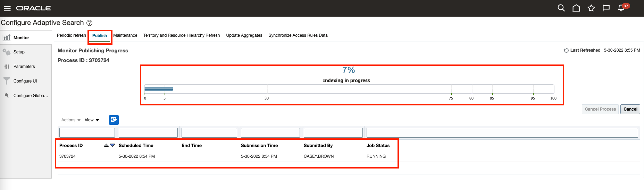Click the Scheduled Time column header
644x190 pixels.
[136, 146]
